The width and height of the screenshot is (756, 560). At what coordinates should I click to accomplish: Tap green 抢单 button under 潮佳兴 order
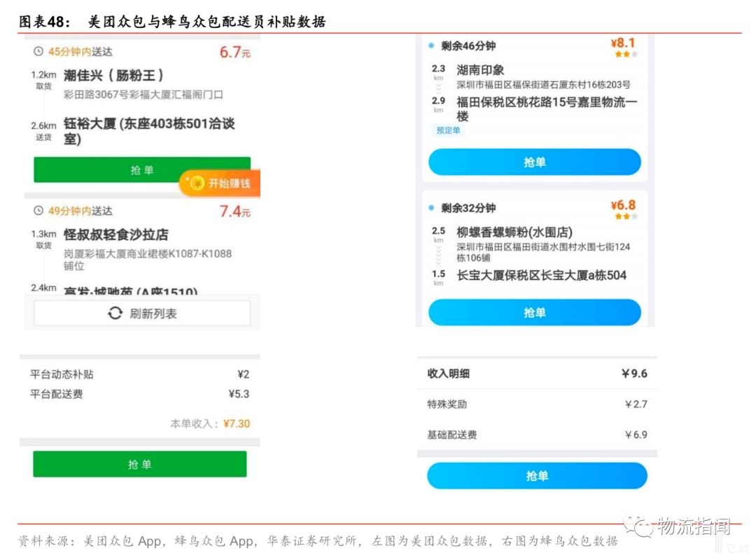[141, 170]
